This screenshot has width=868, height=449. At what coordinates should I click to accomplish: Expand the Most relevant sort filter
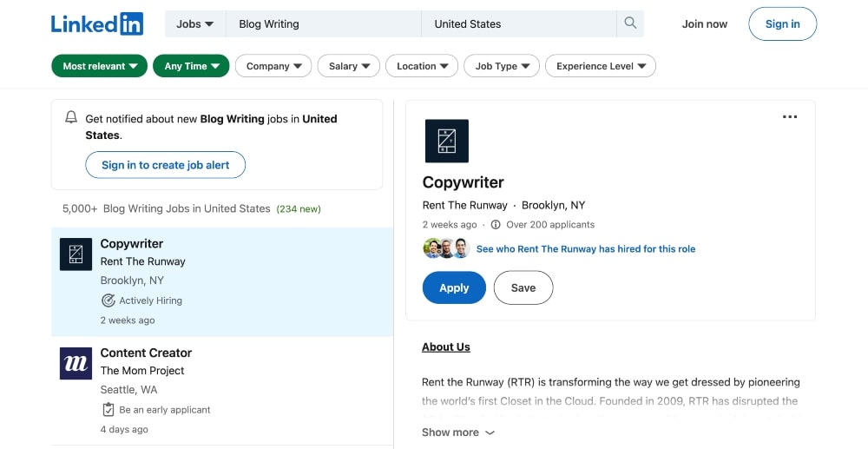(x=100, y=66)
